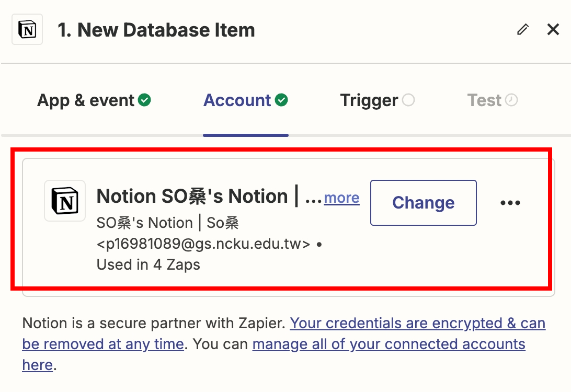Viewport: 571px width, 392px height.
Task: Click the clock icon beside Test
Action: pos(512,100)
